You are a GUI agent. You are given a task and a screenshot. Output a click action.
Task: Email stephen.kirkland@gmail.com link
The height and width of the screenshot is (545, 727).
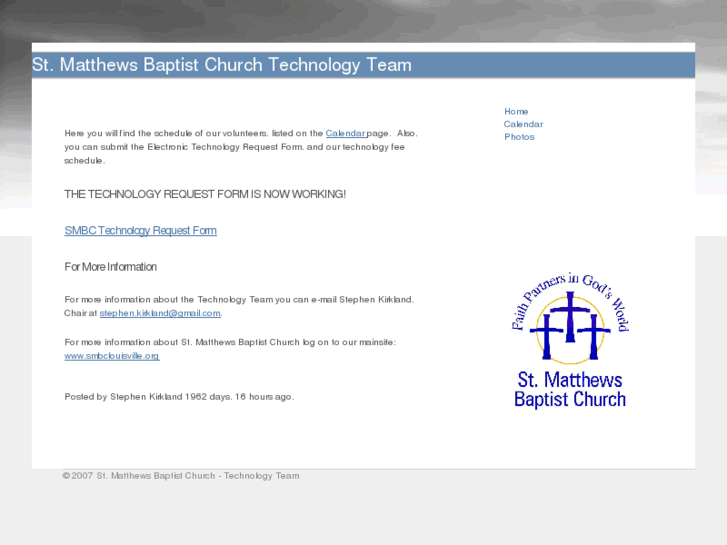point(160,313)
